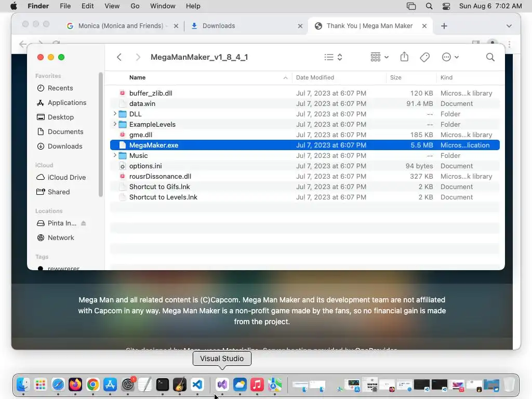Image resolution: width=532 pixels, height=399 pixels.
Task: Open the View menu
Action: (112, 6)
